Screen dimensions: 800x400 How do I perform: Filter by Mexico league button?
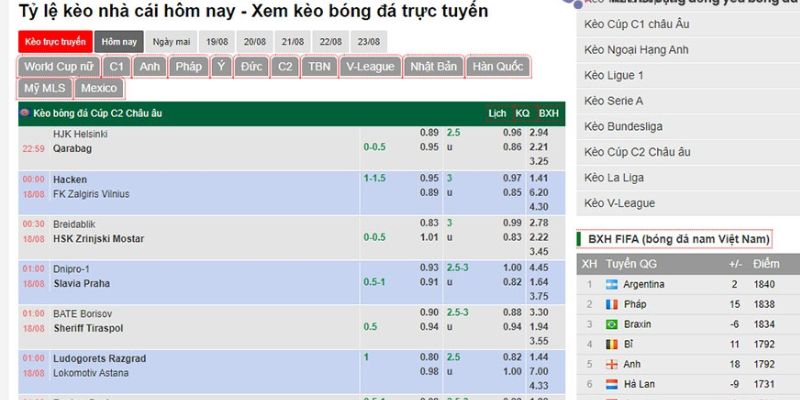pos(99,88)
